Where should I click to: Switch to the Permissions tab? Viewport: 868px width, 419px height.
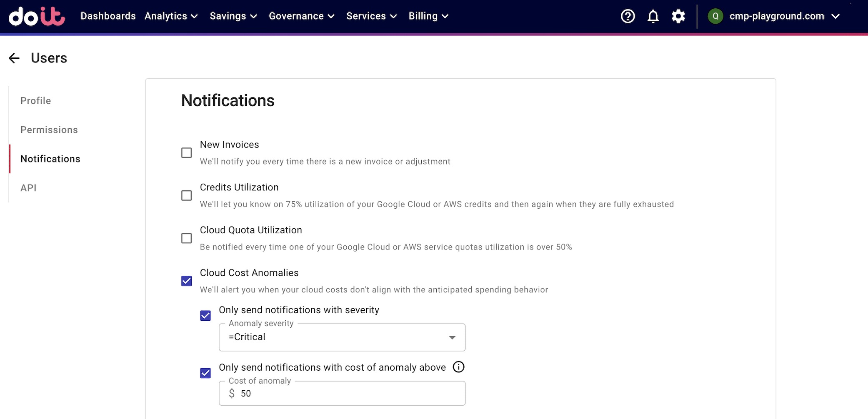coord(49,130)
